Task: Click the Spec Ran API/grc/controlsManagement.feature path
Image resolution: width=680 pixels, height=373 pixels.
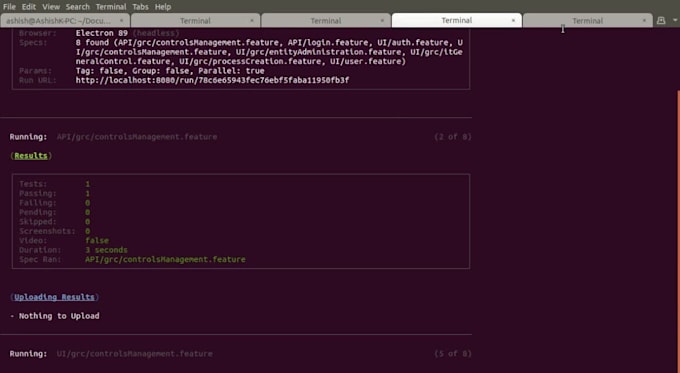Action: pos(165,259)
